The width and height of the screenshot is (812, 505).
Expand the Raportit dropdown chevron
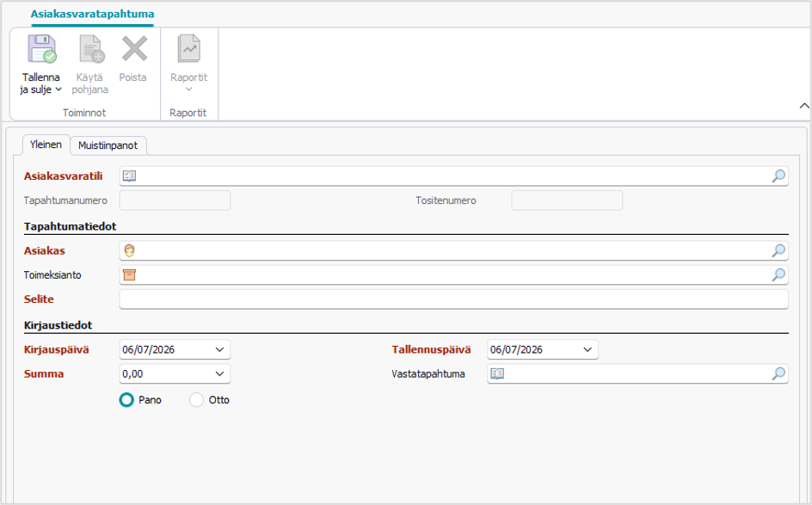pos(189,89)
